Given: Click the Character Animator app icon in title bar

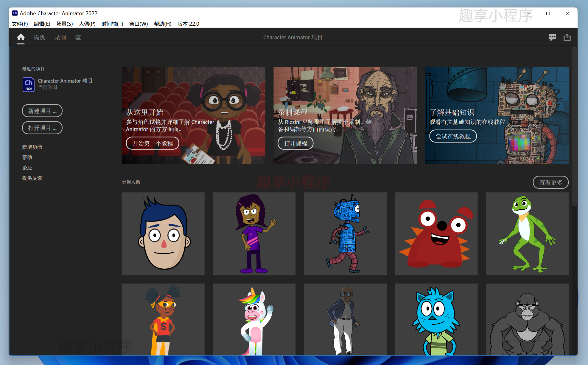Looking at the screenshot, I should [15, 13].
